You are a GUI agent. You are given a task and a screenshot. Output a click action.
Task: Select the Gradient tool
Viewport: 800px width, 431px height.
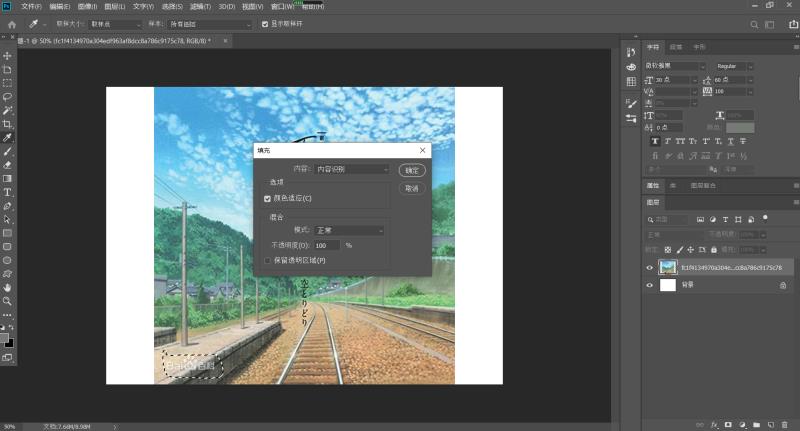[x=7, y=179]
